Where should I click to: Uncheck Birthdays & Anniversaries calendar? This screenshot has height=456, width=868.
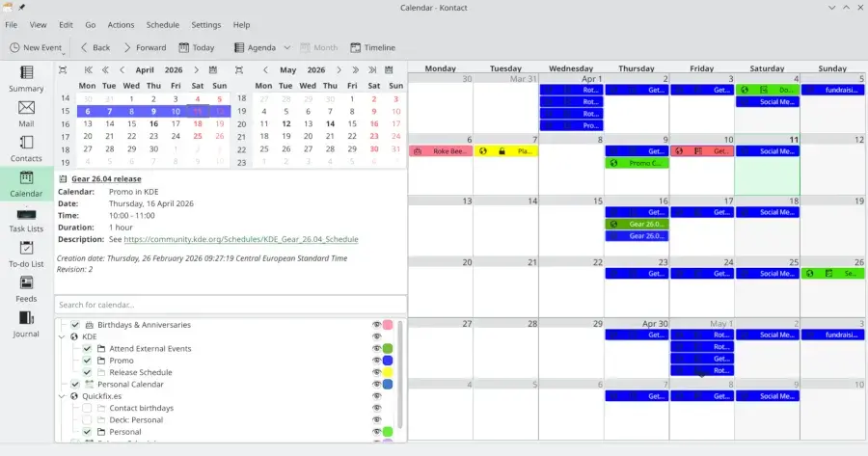75,325
